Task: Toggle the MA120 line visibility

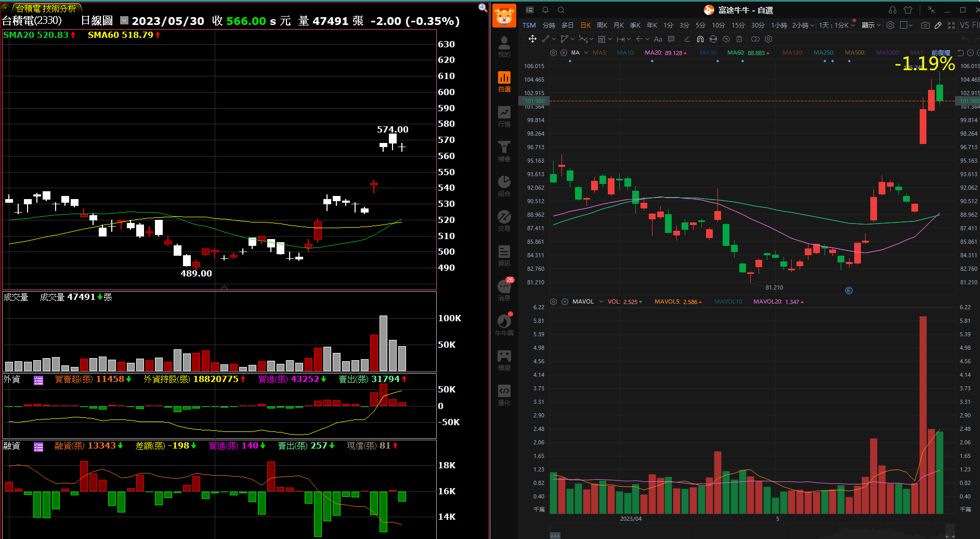Action: click(792, 52)
